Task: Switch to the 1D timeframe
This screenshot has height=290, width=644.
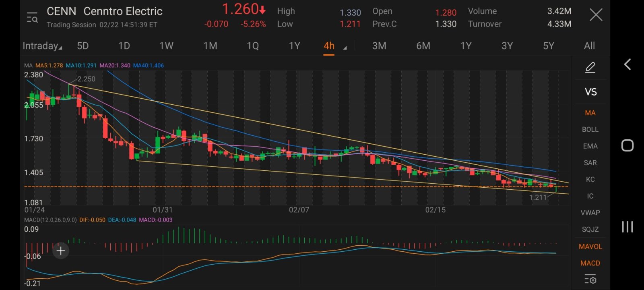Action: pyautogui.click(x=124, y=46)
